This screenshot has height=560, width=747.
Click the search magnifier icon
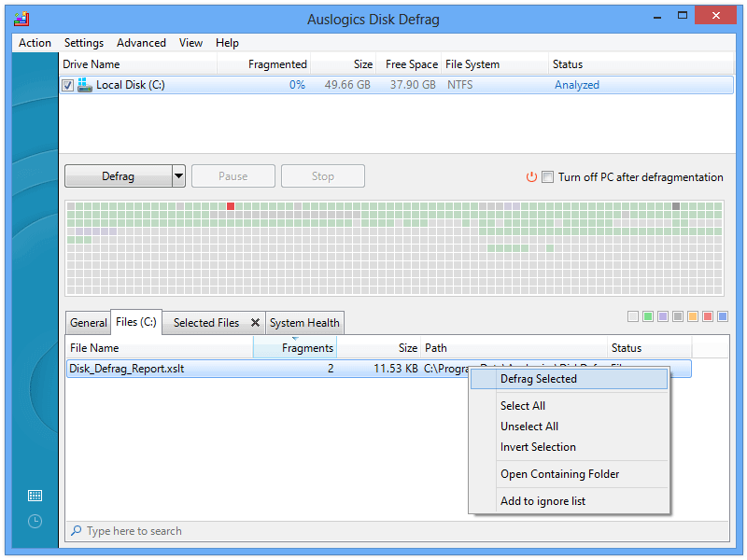tap(76, 530)
